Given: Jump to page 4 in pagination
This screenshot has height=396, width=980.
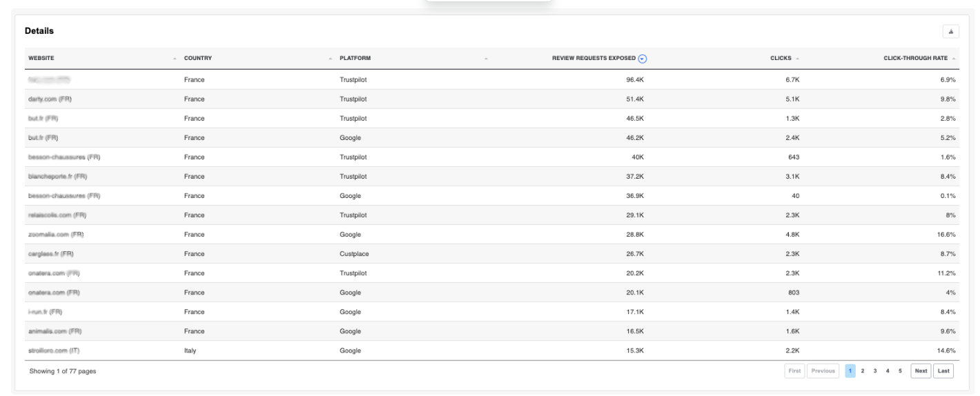Looking at the screenshot, I should pos(888,371).
